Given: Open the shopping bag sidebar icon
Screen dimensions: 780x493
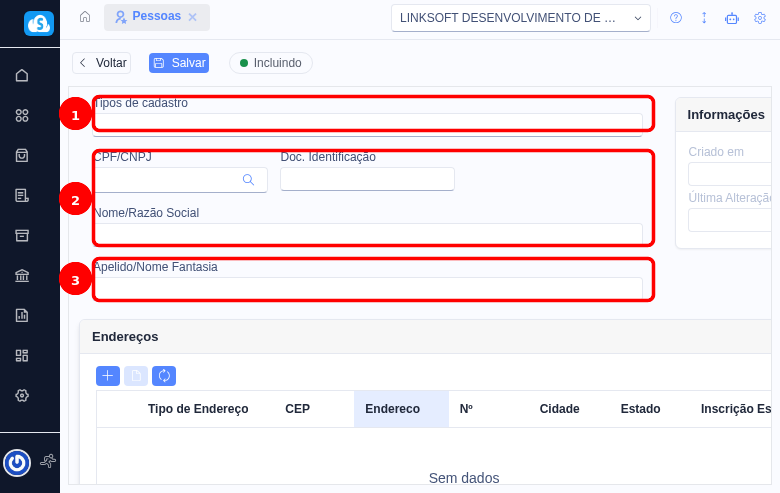Looking at the screenshot, I should [22, 155].
